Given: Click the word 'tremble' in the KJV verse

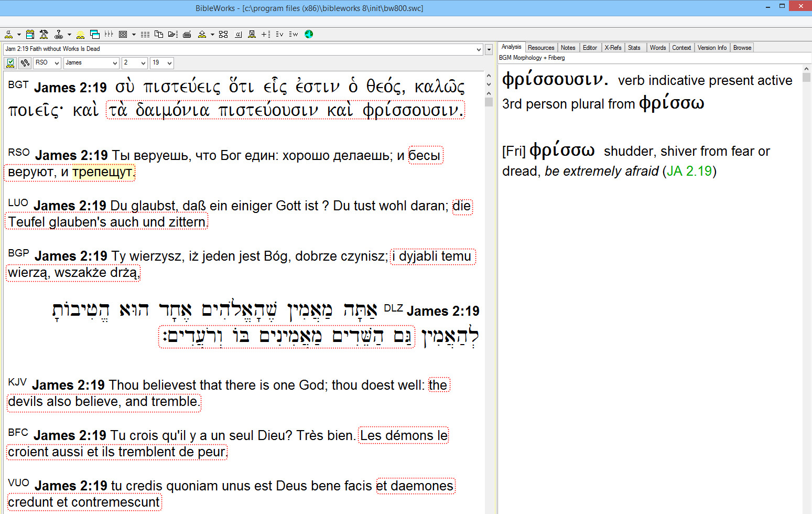Looking at the screenshot, I should tap(175, 401).
